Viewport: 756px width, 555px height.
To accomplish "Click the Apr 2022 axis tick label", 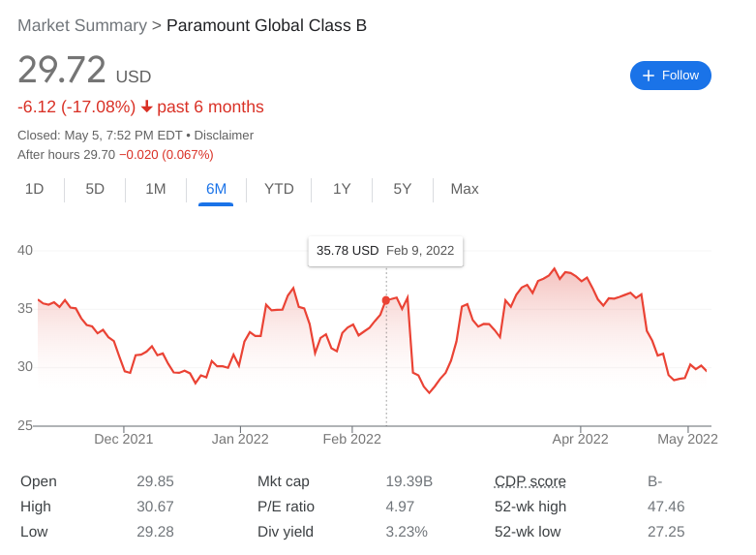I will click(x=580, y=439).
